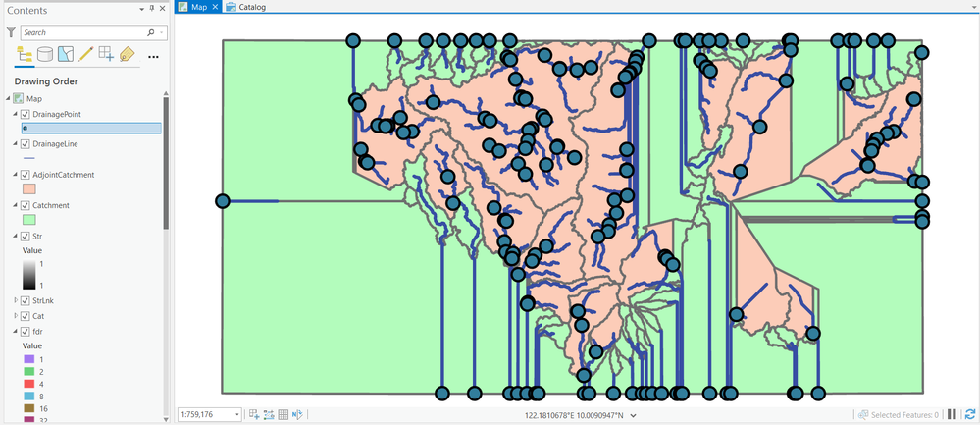Collapse the Catchment layer legend

point(16,205)
